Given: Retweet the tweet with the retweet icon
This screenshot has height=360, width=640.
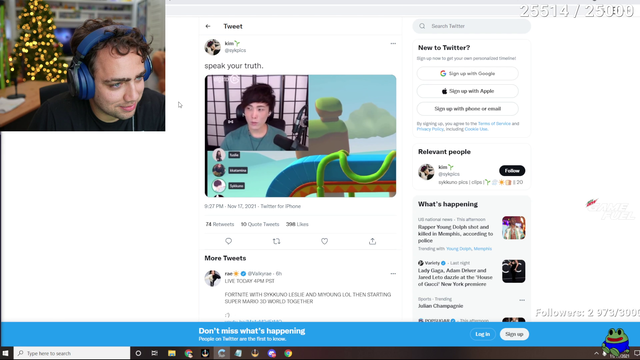Looking at the screenshot, I should pos(276,241).
